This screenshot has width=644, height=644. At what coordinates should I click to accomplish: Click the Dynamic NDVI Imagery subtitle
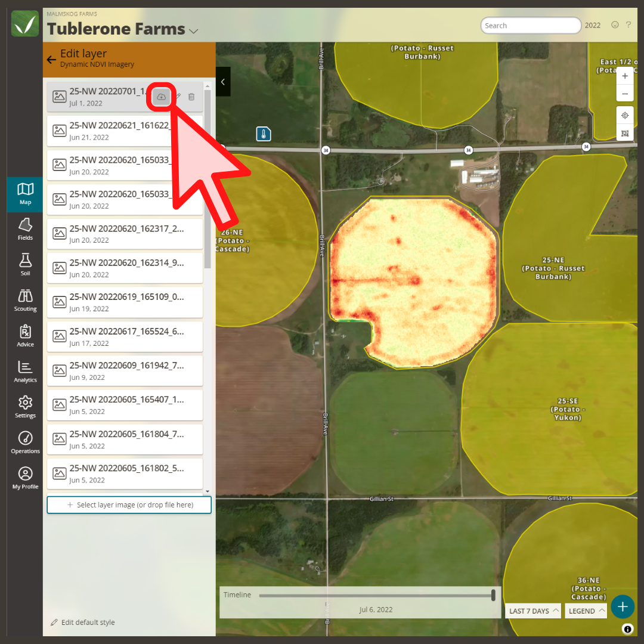(x=97, y=64)
